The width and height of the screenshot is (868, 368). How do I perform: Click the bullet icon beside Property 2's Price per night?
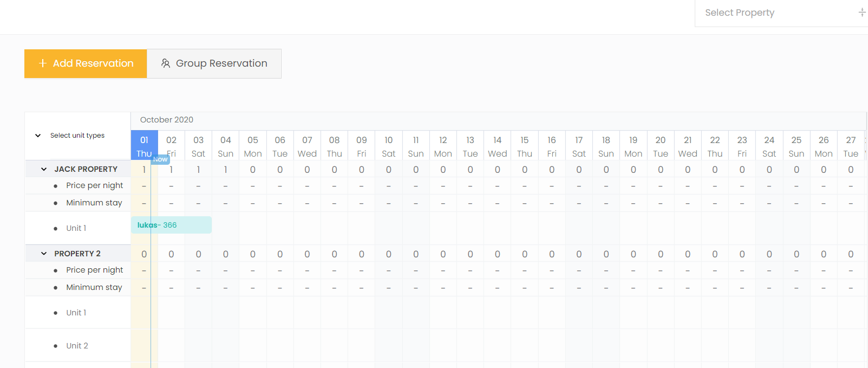(55, 270)
